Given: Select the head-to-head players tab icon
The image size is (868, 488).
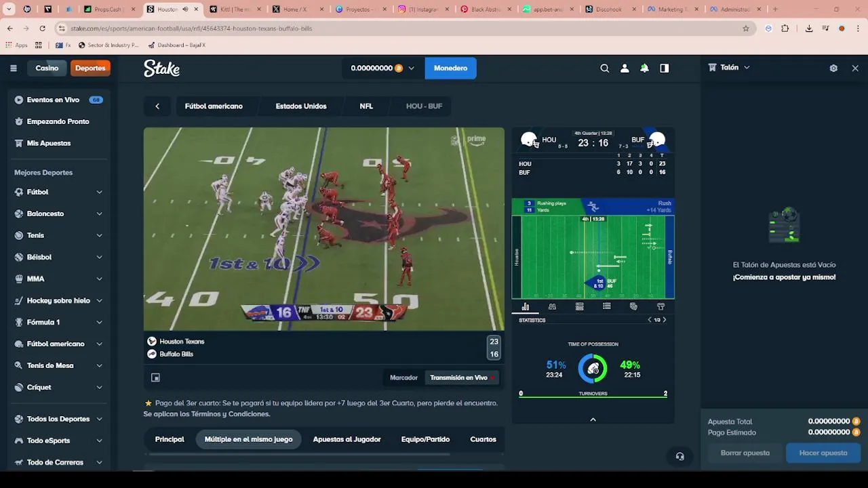Looking at the screenshot, I should click(552, 306).
